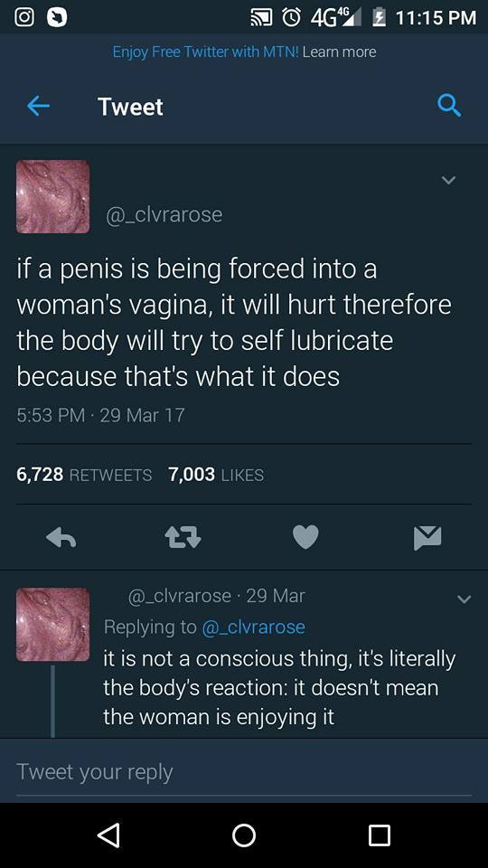Viewport: 488px width, 868px height.
Task: Open the Instagram notification icon in status bar
Action: [x=23, y=17]
